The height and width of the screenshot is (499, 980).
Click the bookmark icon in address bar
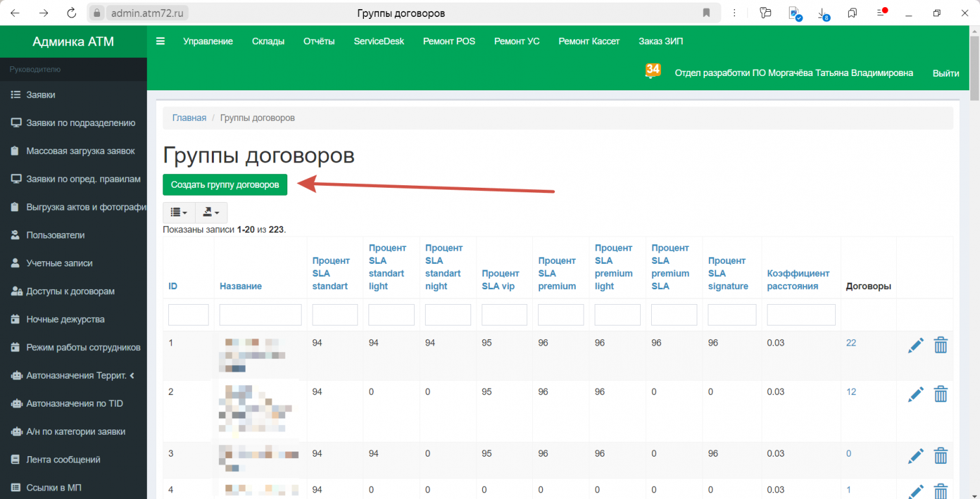[x=706, y=13]
